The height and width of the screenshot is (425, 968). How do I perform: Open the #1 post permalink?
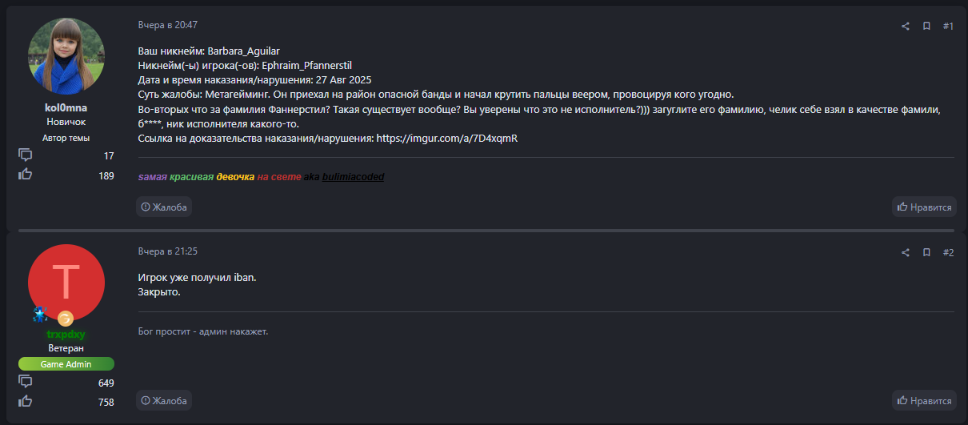(947, 26)
